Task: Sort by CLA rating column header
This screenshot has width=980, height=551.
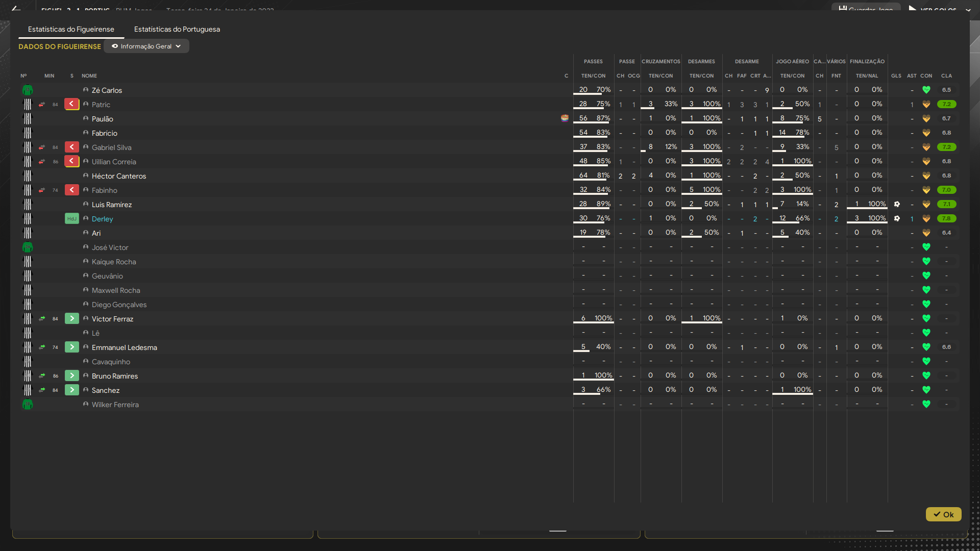Action: tap(946, 76)
